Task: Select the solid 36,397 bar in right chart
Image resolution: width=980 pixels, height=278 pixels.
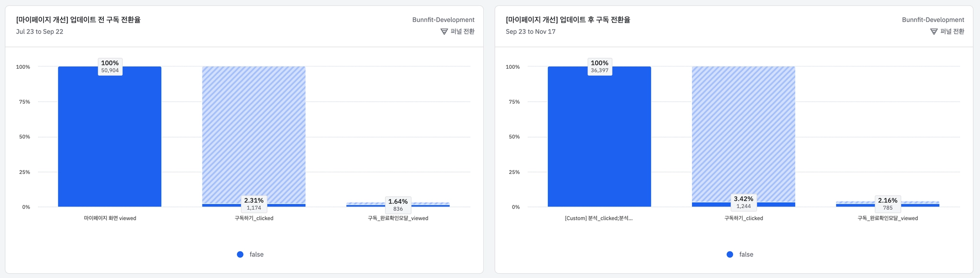Action: pos(599,139)
